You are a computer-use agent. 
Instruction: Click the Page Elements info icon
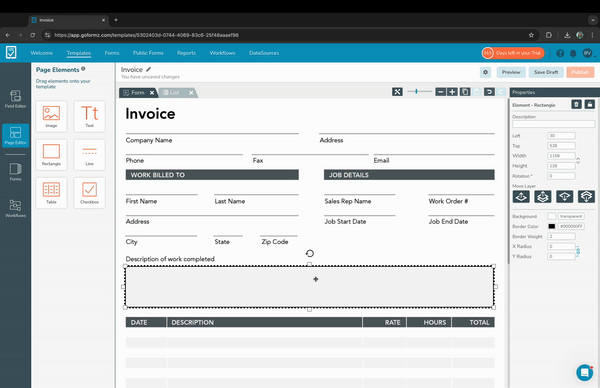[83, 69]
